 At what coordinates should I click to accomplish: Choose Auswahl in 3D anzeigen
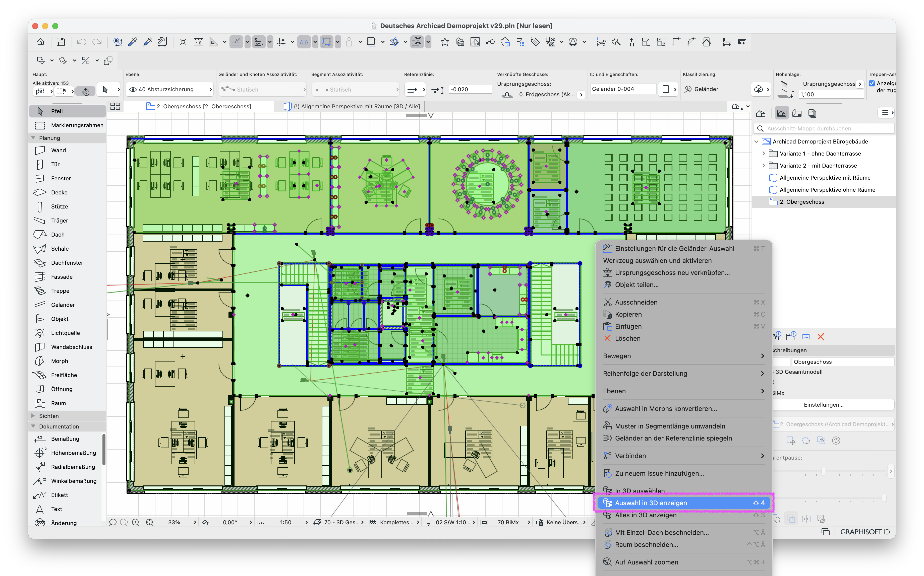tap(684, 503)
